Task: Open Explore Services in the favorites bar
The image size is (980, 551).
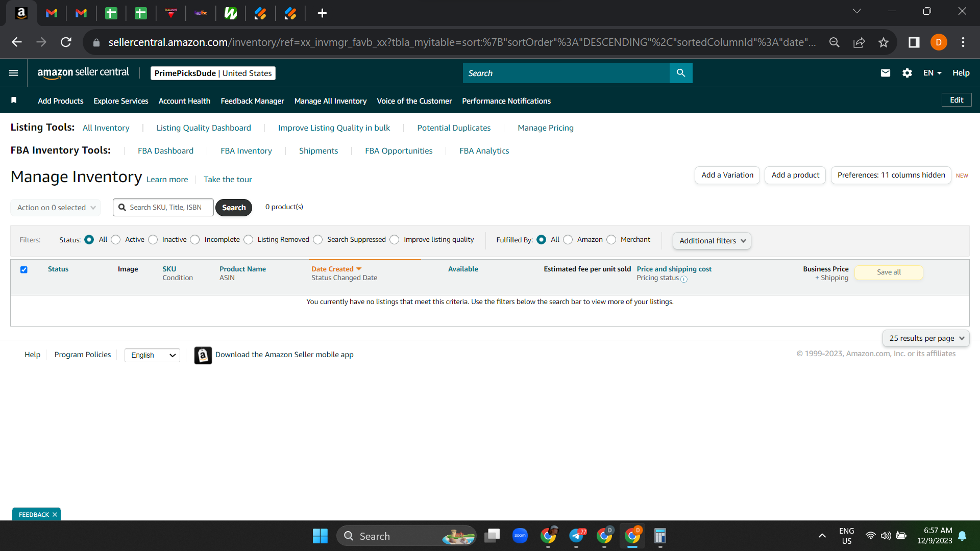Action: (121, 101)
